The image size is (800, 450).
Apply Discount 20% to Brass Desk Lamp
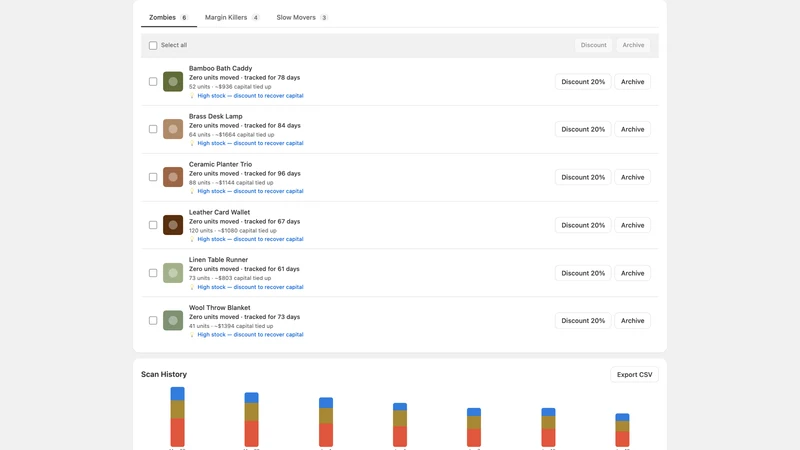pos(583,129)
